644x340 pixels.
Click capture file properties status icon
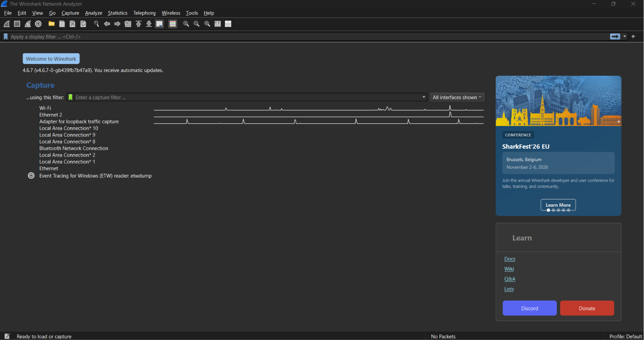7,336
